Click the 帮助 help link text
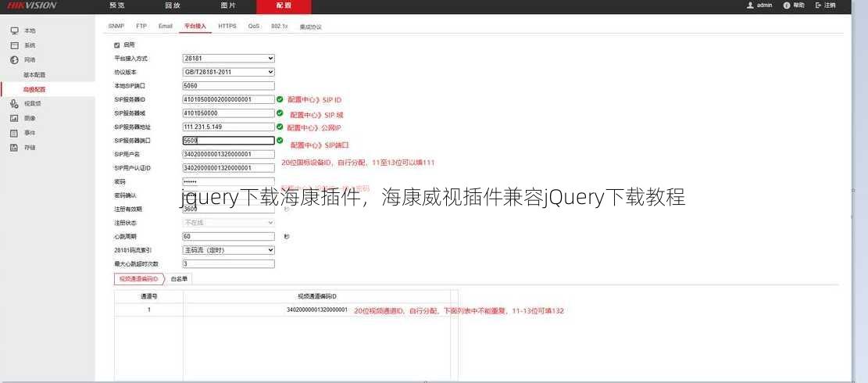This screenshot has width=868, height=383. 798,5
